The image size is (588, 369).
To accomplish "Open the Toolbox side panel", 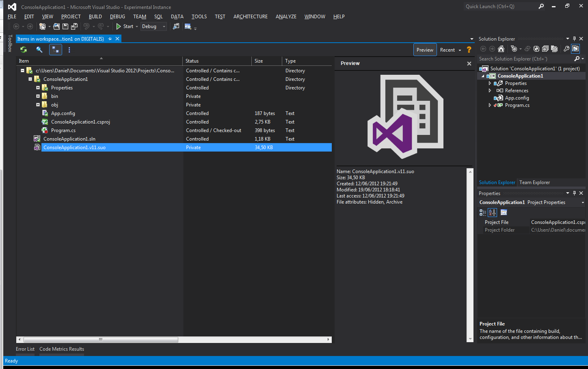I will [10, 43].
